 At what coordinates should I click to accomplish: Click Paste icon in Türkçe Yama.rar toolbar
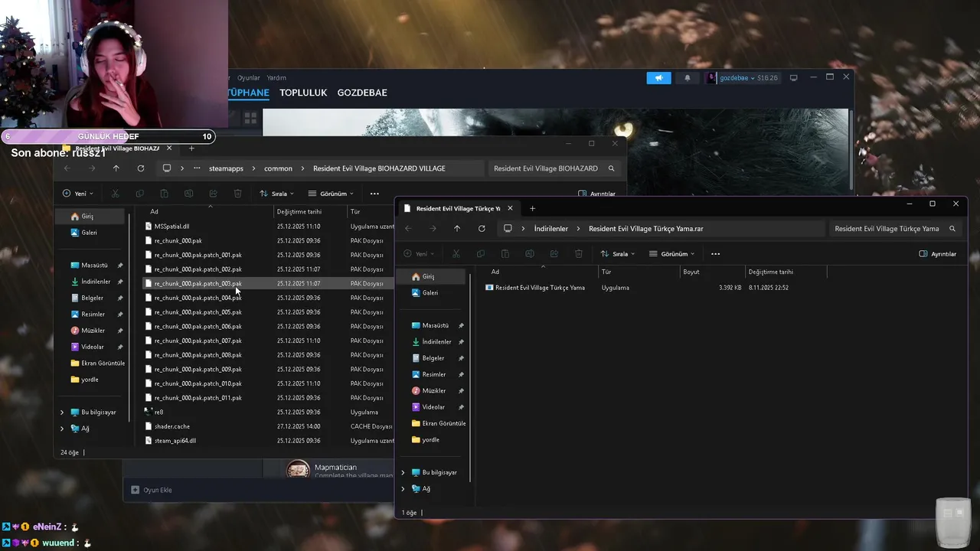[x=505, y=254]
